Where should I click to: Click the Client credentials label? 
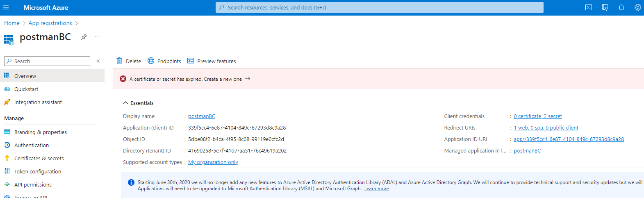point(464,116)
